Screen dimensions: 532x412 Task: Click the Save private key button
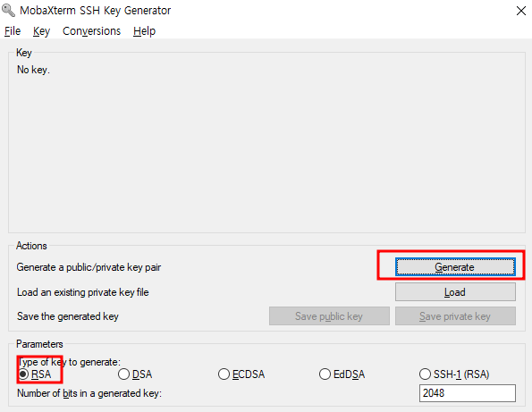click(455, 316)
